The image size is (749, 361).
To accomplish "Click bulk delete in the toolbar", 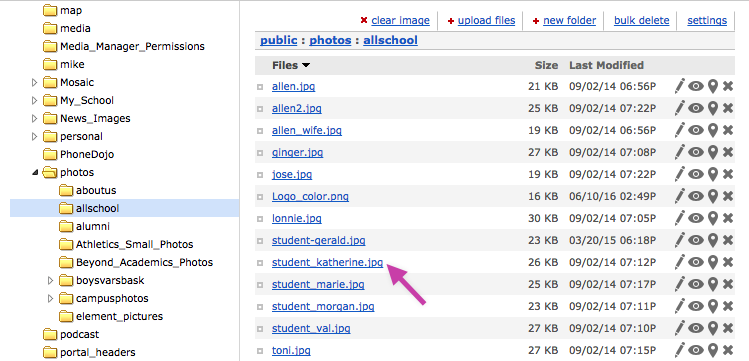I will pos(642,21).
